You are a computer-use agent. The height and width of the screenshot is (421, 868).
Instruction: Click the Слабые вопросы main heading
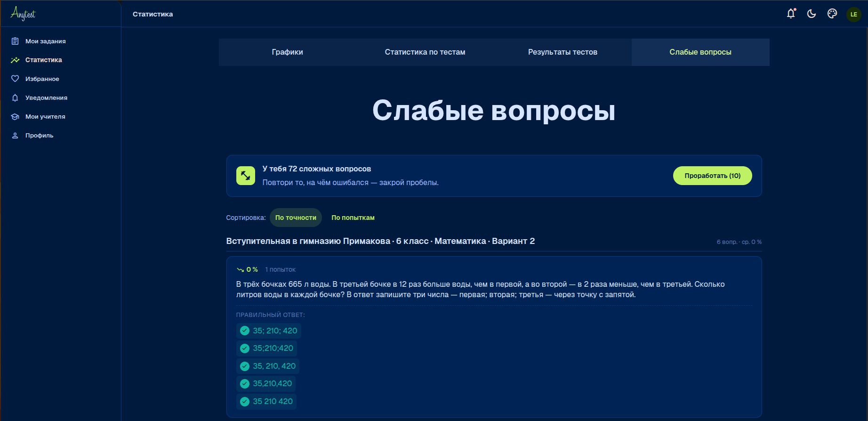494,111
